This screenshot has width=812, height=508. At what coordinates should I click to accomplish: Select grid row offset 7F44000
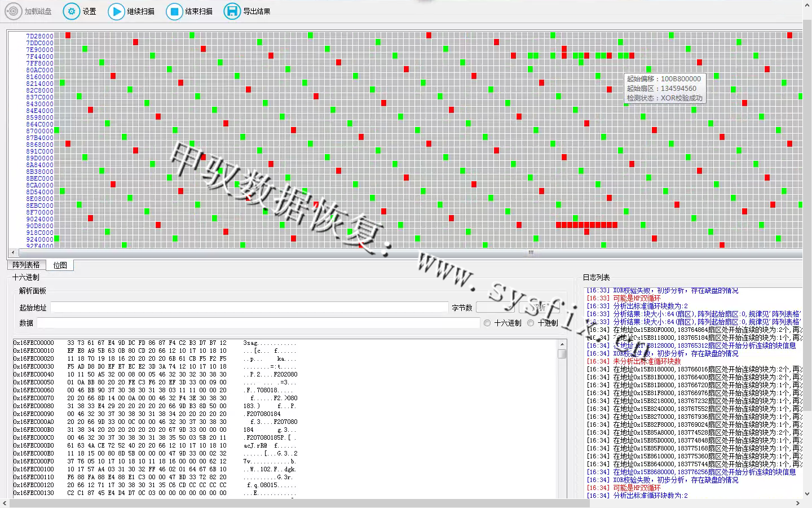point(39,56)
